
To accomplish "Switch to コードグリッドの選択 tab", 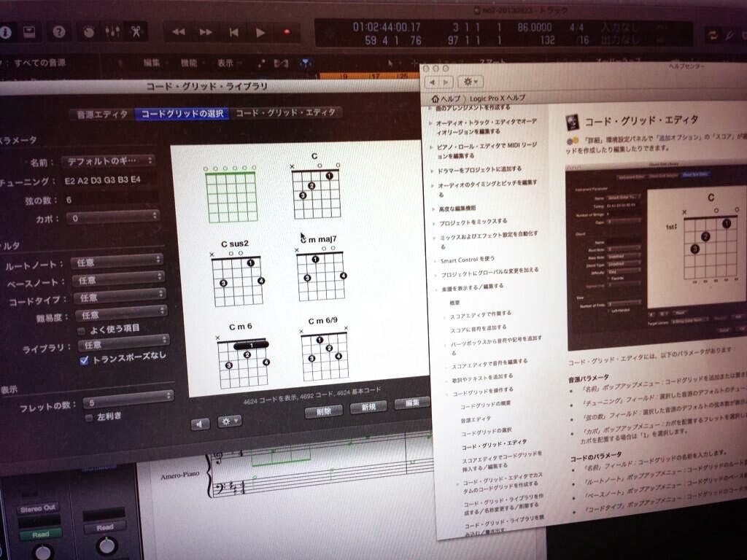I will [182, 113].
